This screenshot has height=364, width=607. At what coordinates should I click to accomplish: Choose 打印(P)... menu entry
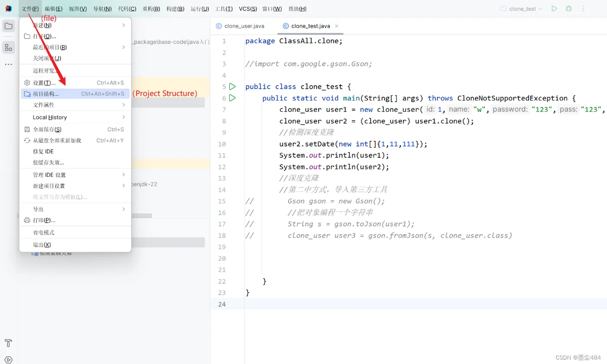pos(75,220)
